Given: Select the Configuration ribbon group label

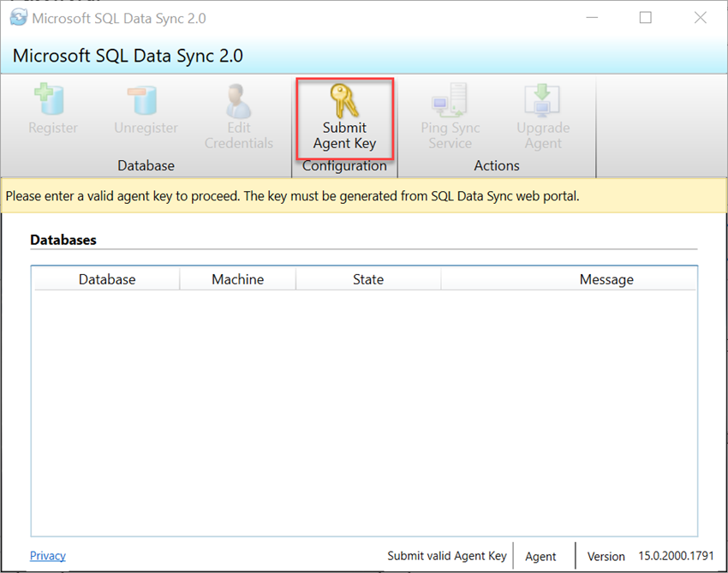Looking at the screenshot, I should click(x=344, y=165).
